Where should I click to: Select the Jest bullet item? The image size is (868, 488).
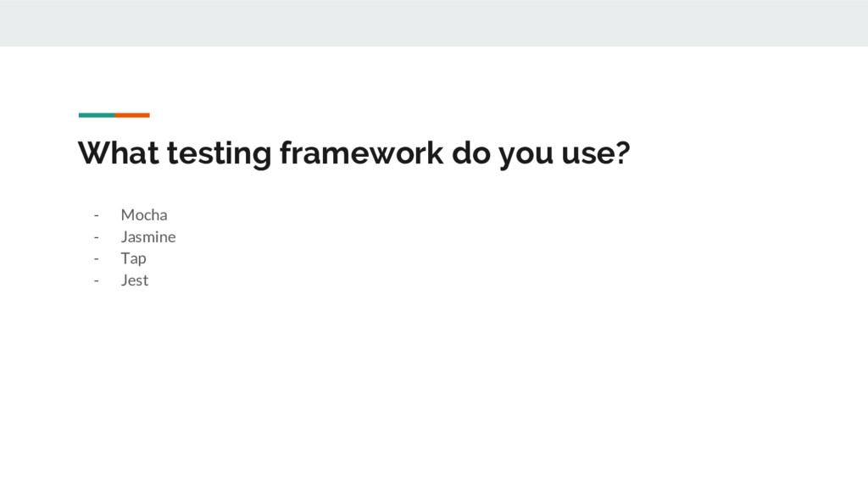(x=135, y=280)
